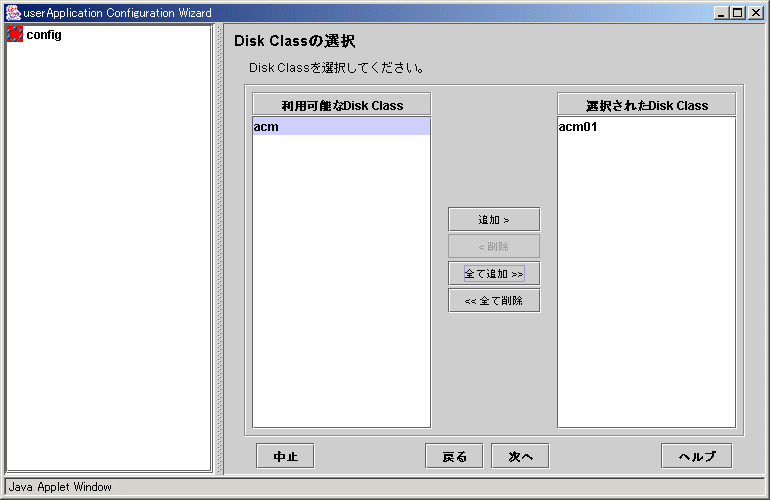Viewport: 770px width, 500px height.
Task: Click the config tree icon
Action: tap(15, 34)
